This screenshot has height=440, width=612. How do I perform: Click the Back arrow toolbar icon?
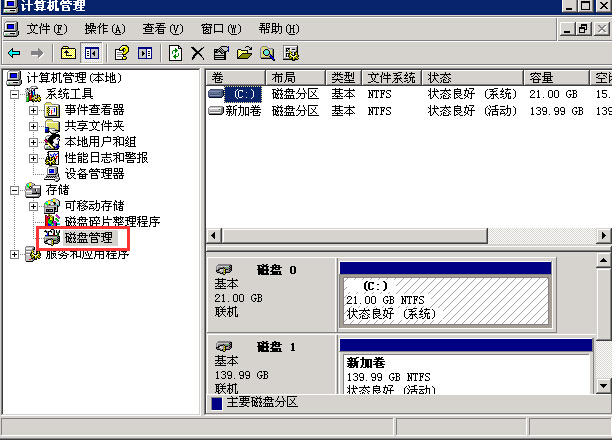14,53
